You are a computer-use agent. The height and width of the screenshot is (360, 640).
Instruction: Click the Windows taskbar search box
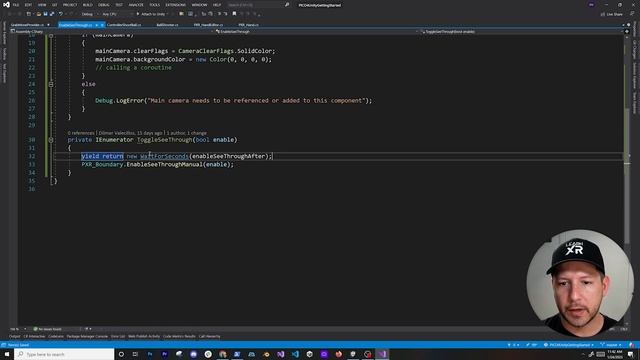tap(64, 354)
